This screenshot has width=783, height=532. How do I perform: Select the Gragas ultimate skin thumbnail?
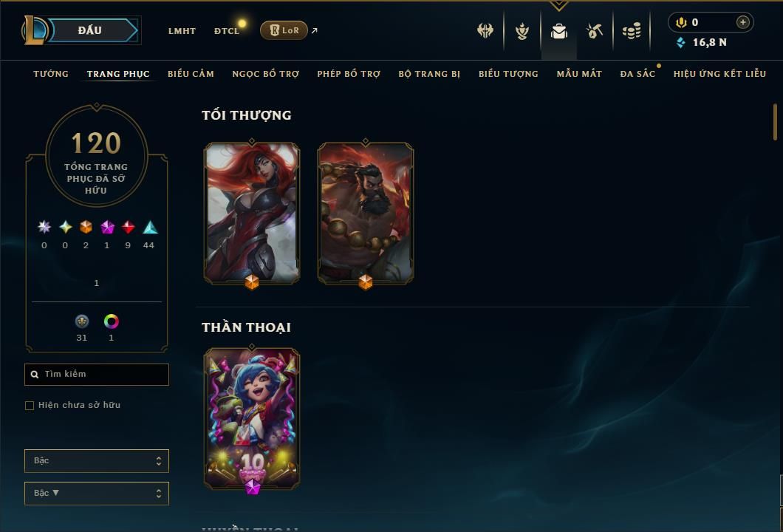366,214
